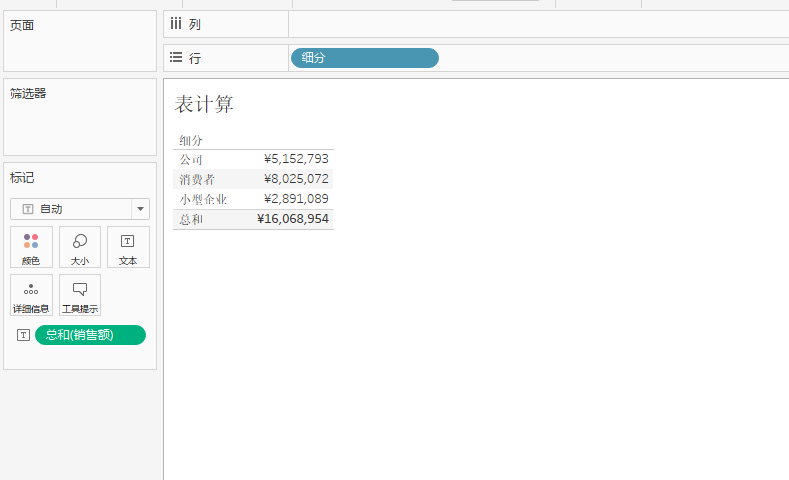
Task: Click the sheet title 表计算
Action: tap(204, 104)
